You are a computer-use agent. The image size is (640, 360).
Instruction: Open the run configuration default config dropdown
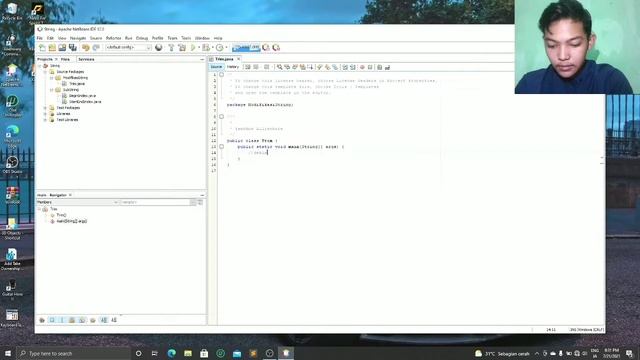pos(128,48)
